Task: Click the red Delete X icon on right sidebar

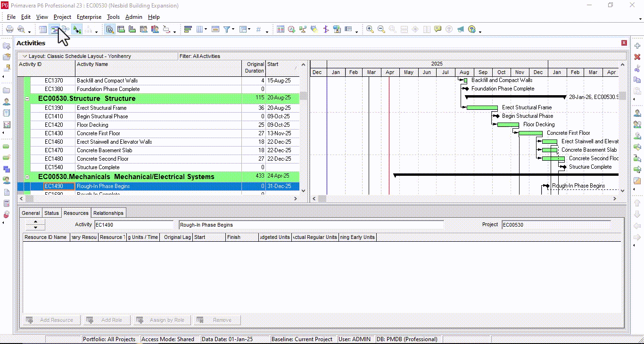Action: [637, 57]
